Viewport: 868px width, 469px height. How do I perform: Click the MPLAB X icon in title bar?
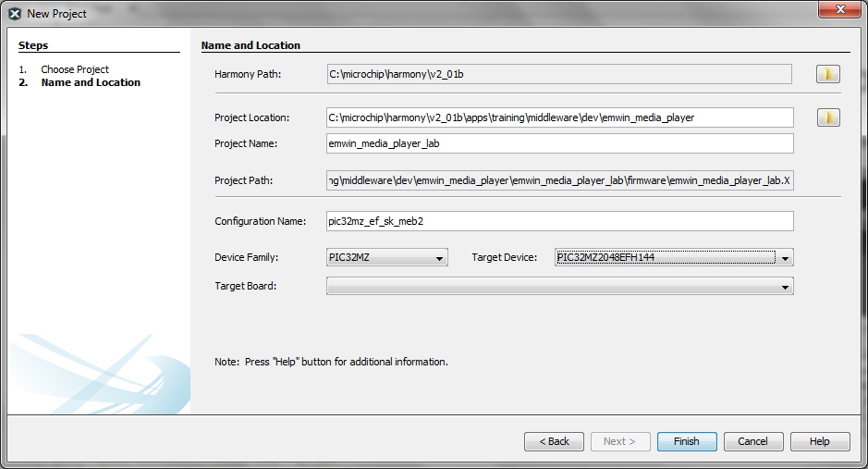tap(15, 14)
